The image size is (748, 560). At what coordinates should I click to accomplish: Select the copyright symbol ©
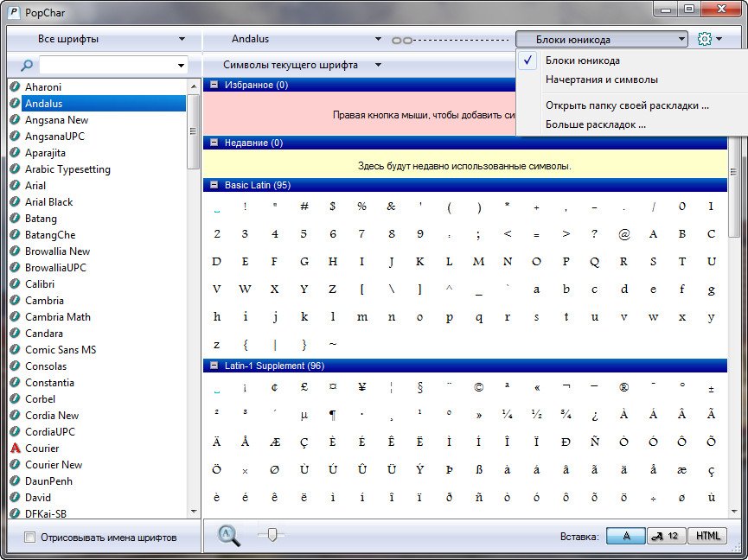(x=478, y=387)
